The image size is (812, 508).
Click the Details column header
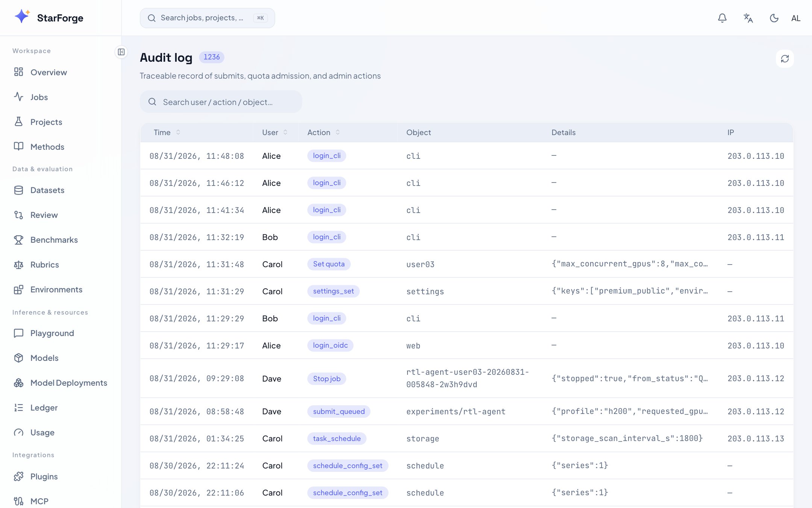[563, 132]
